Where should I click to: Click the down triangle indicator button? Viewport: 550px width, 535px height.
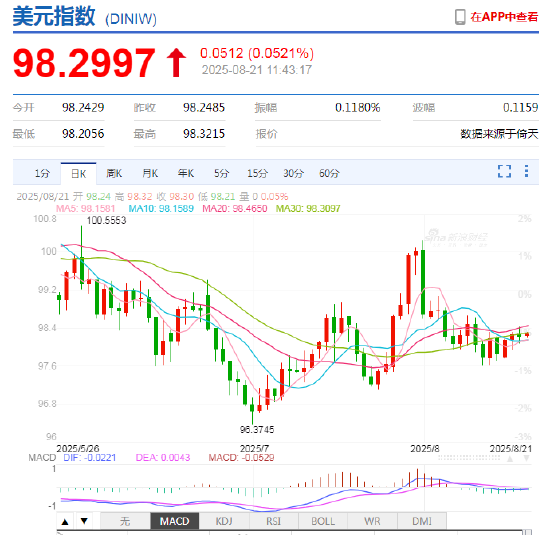[x=84, y=521]
